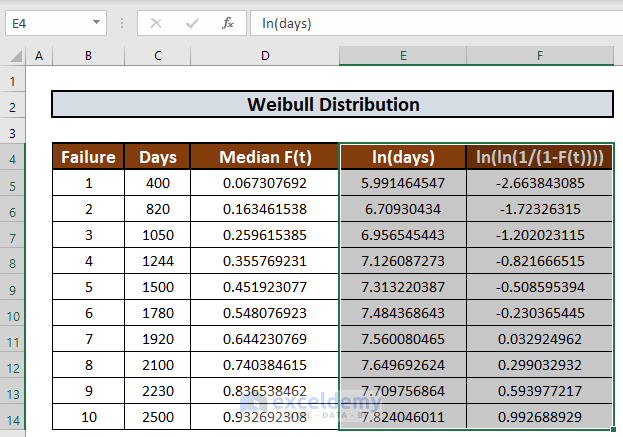Click the cell containing 5.991464547
The width and height of the screenshot is (623, 437).
(403, 183)
